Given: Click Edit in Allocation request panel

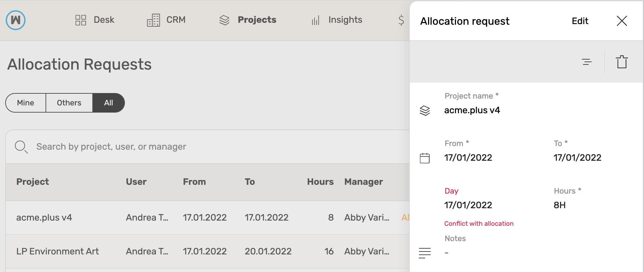Looking at the screenshot, I should [580, 21].
